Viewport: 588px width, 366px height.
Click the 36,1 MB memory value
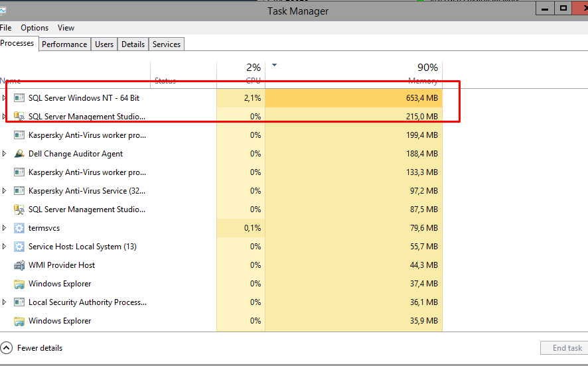pos(424,302)
